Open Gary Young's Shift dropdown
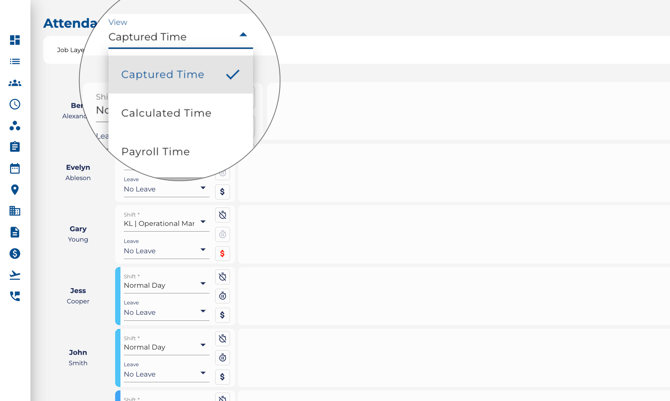Screen dimensions: 670x401 [166, 221]
